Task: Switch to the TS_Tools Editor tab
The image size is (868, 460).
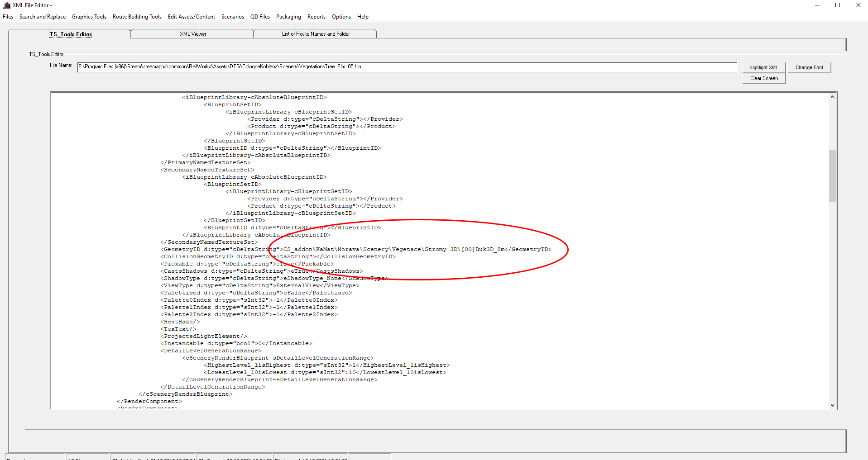Action: point(70,34)
